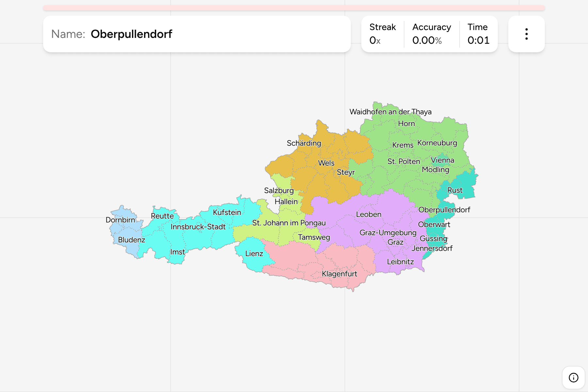Select St. Johann im Pongau label

pos(289,223)
